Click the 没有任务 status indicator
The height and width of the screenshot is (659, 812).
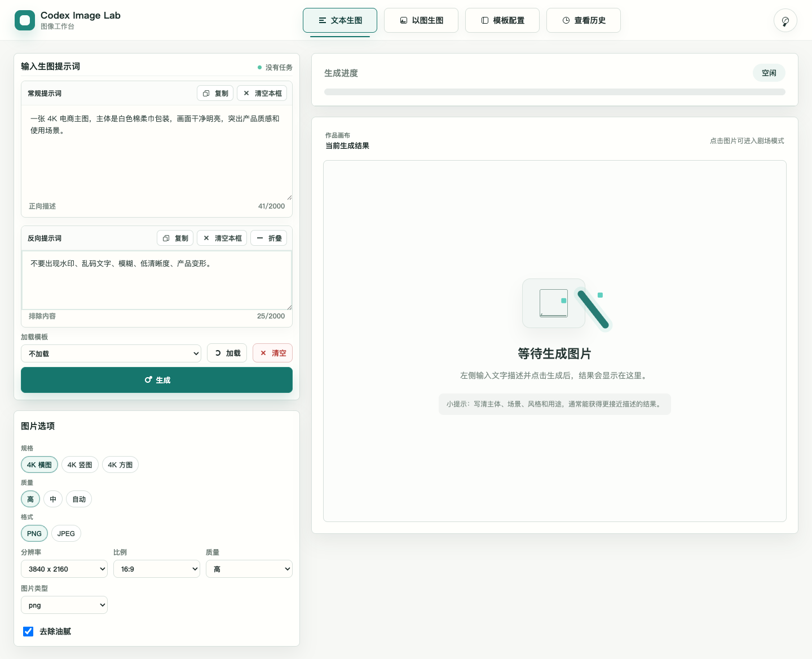(275, 68)
